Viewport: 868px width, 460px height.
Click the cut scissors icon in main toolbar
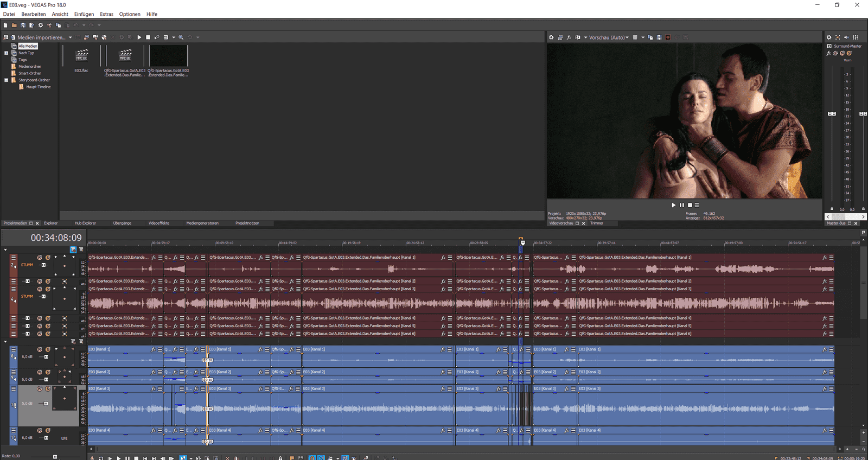pyautogui.click(x=49, y=25)
